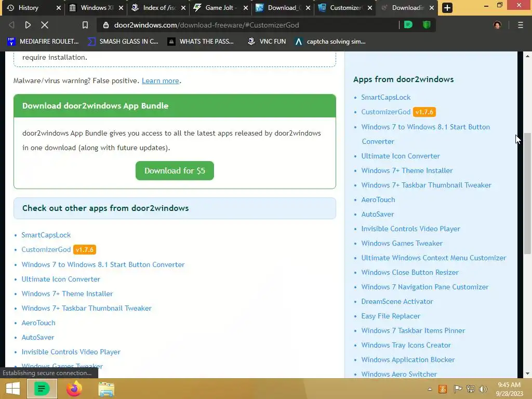Open the user profile avatar icon
This screenshot has height=399, width=532.
coord(497,25)
